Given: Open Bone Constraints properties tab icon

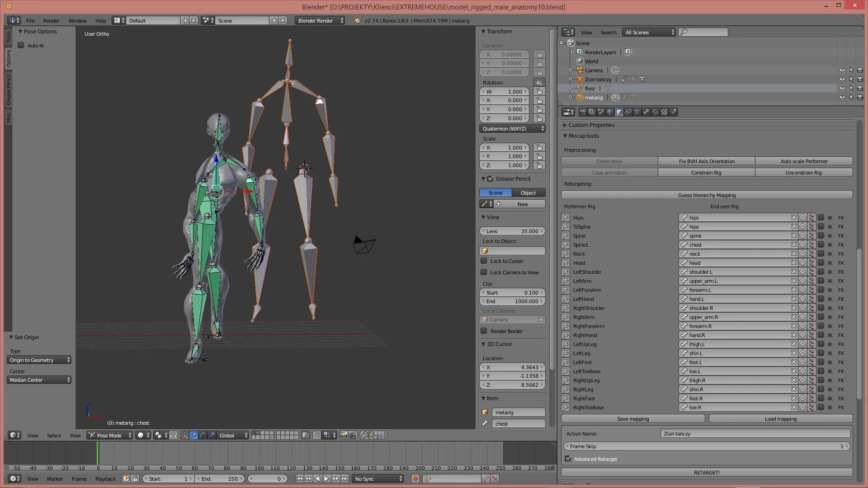Looking at the screenshot, I should [655, 112].
